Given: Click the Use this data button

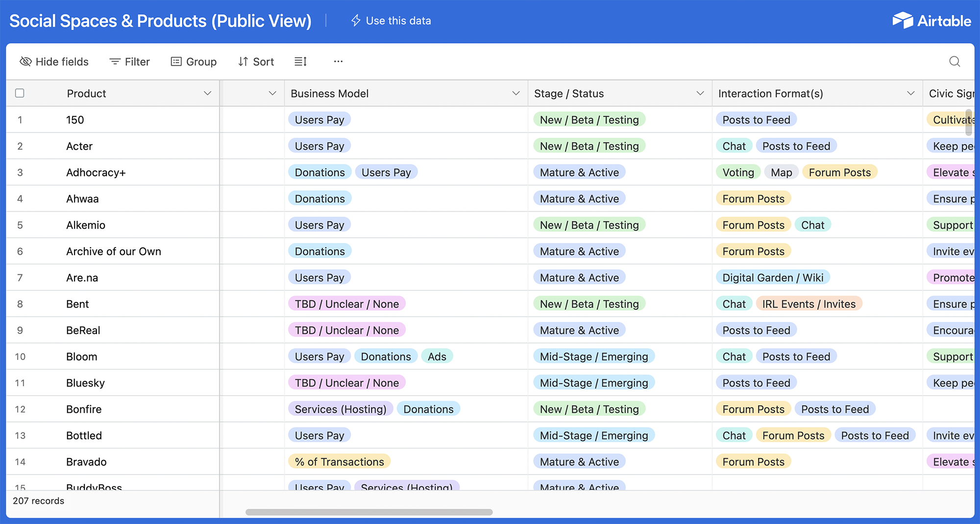Looking at the screenshot, I should tap(391, 21).
